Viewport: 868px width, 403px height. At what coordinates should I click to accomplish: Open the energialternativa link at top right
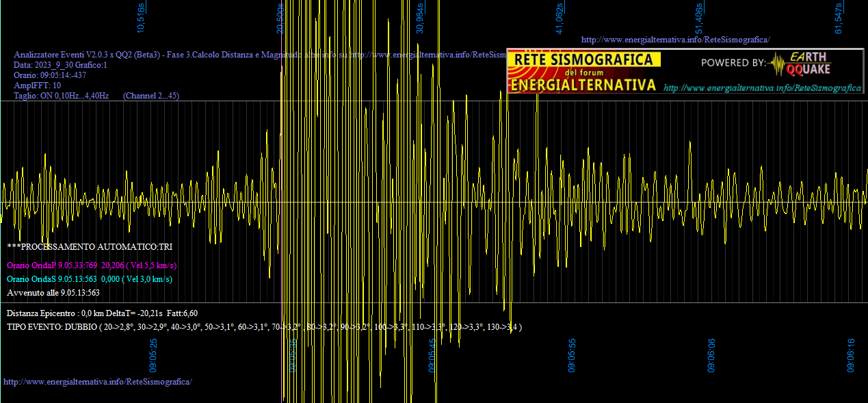pyautogui.click(x=675, y=40)
